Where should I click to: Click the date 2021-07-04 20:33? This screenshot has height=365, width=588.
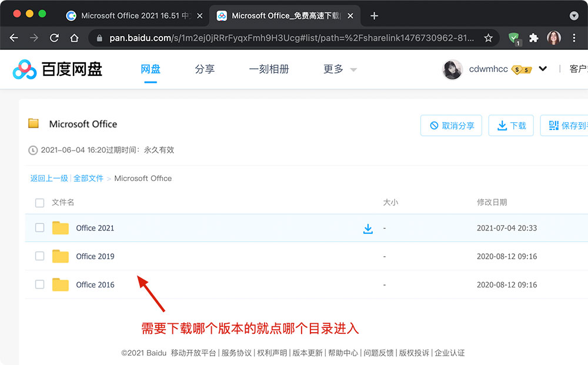point(507,228)
